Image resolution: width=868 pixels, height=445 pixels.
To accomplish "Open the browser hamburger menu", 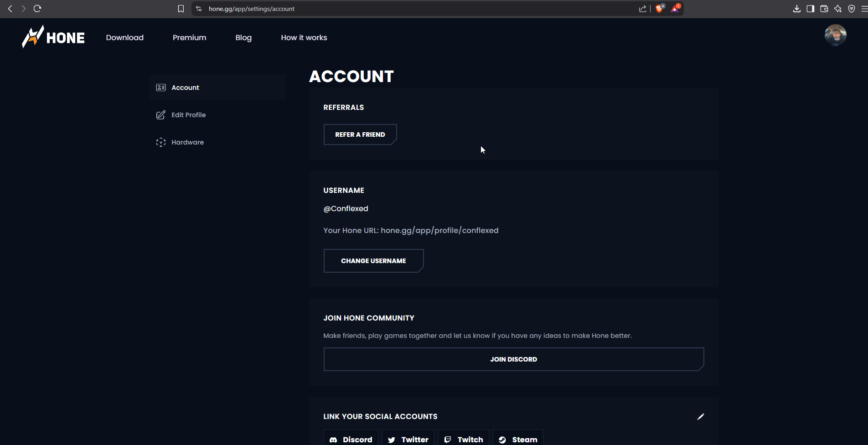I will 864,9.
